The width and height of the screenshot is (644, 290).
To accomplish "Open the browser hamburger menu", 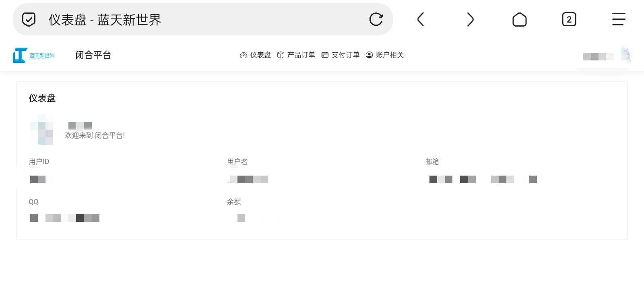I will click(619, 19).
